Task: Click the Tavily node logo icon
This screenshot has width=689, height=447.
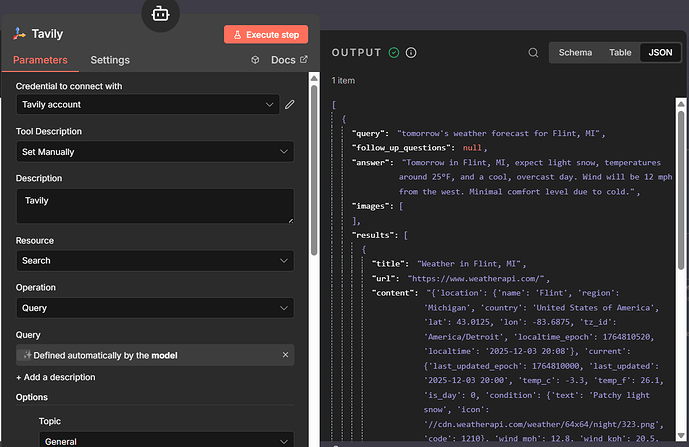Action: pyautogui.click(x=19, y=34)
